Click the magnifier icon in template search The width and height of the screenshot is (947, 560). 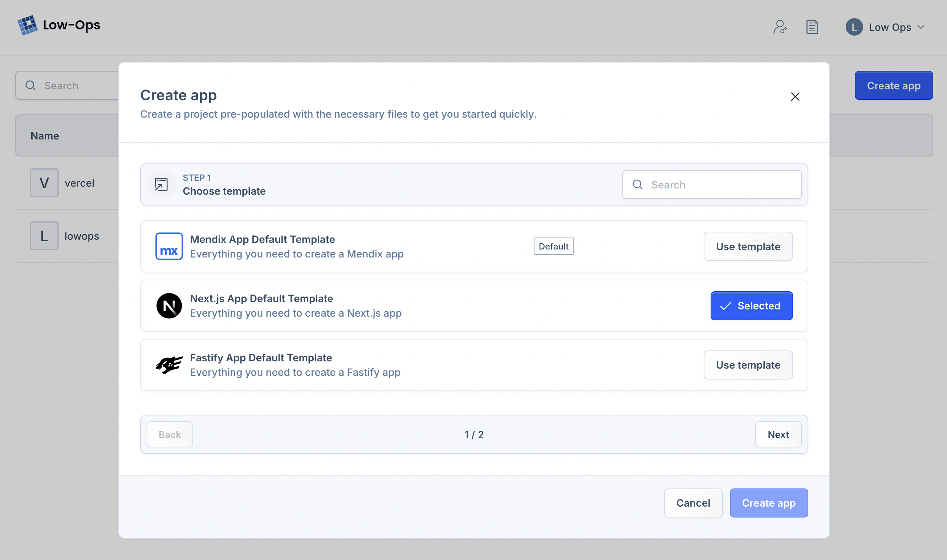638,184
